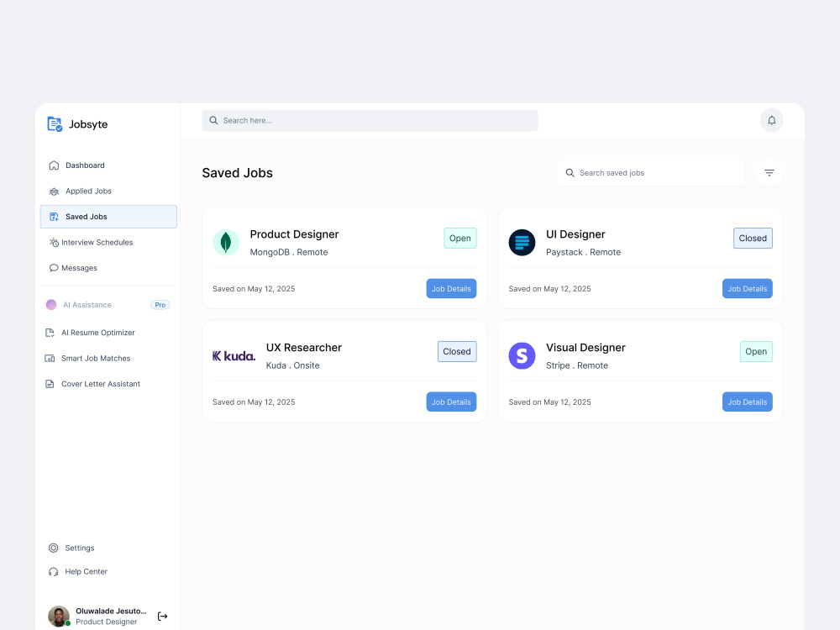
Task: Click the Kuda company logo
Action: (x=234, y=355)
